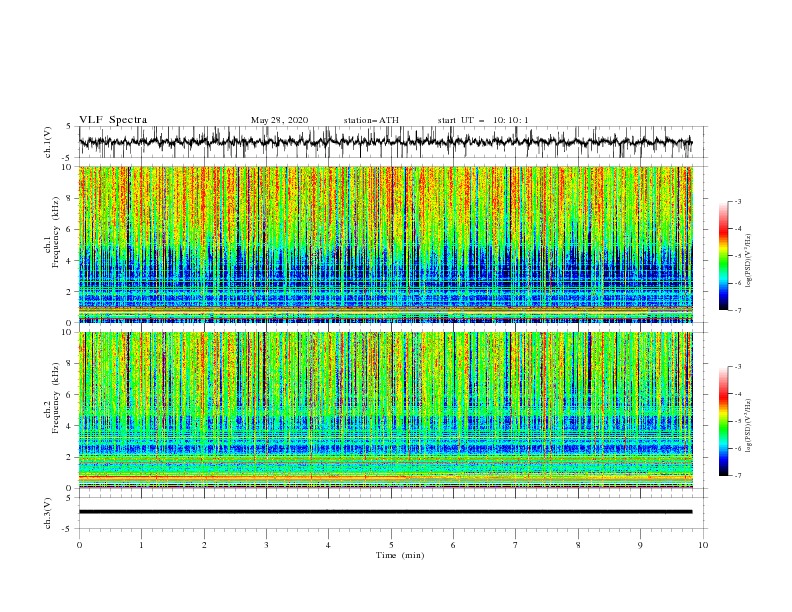Click the ch.1 voltage waveform trace
792x612 pixels.
tap(385, 142)
